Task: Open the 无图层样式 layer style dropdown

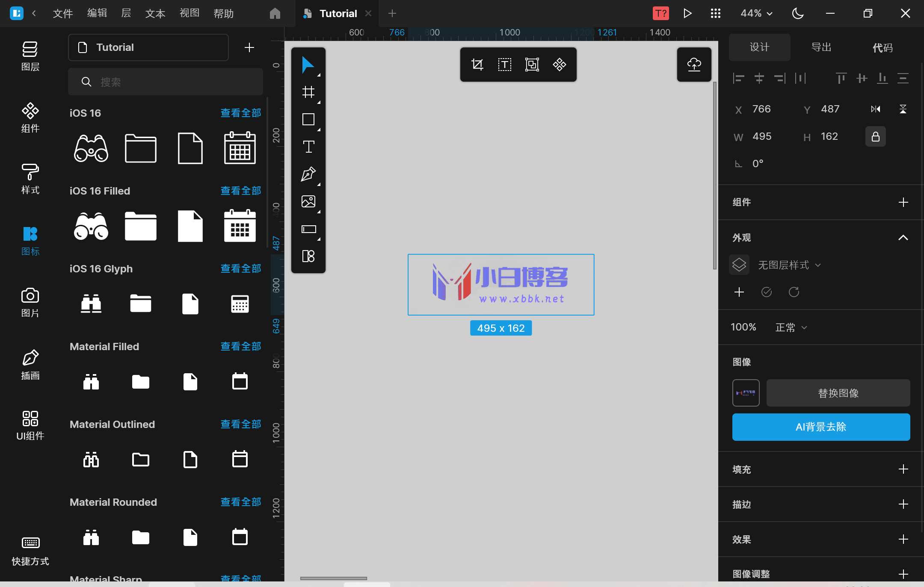Action: tap(789, 265)
